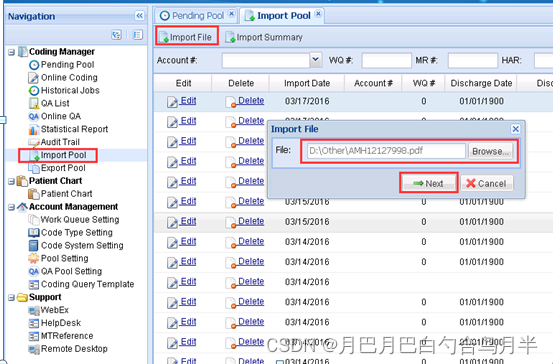553x364 pixels.
Task: Click the Account # input field
Action: [266, 60]
